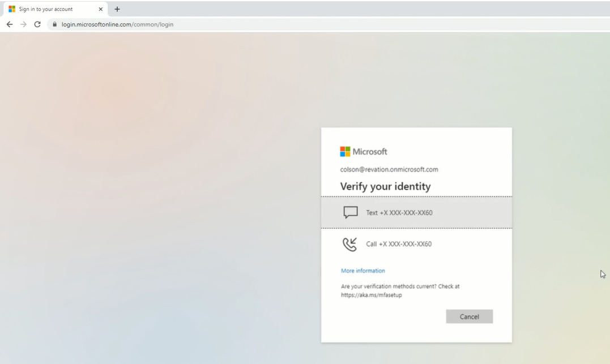
Task: Click the colson@revation.onmicrosoft.com account email
Action: [x=389, y=169]
